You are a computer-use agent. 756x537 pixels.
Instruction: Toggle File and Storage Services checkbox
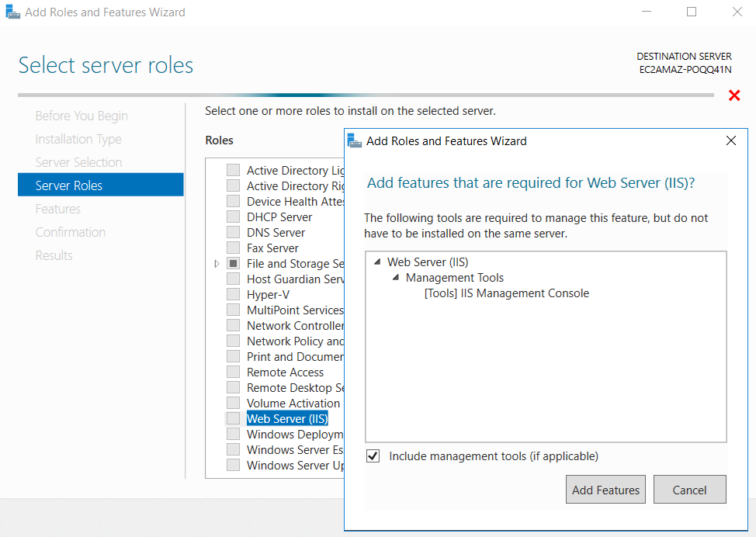[x=234, y=263]
